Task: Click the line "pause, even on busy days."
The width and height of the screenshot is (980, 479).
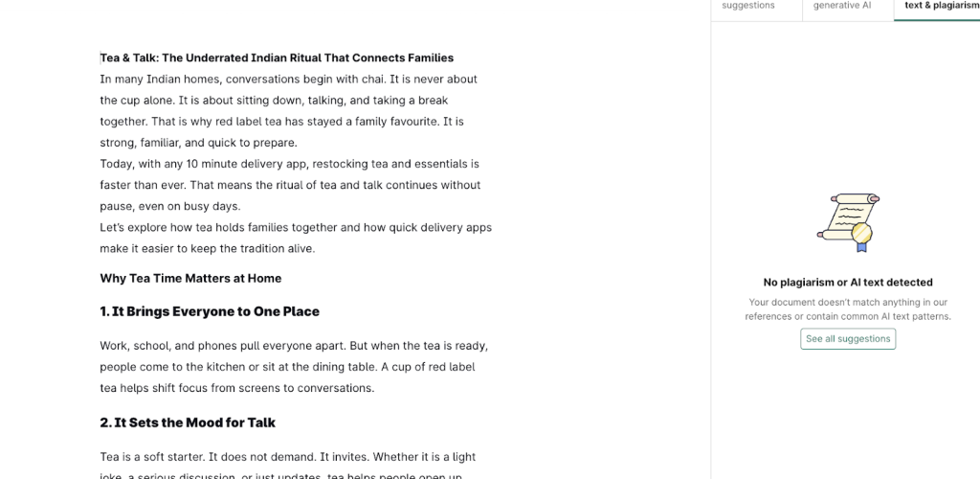Action: [169, 206]
